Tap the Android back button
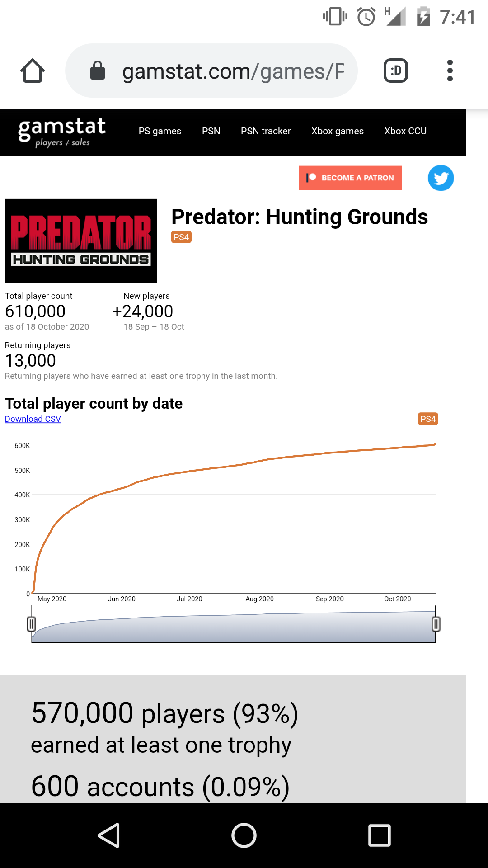488x868 pixels. pyautogui.click(x=109, y=835)
